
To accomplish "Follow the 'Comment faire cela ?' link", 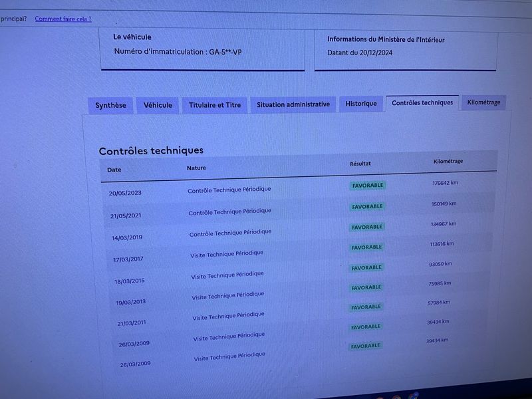I will point(63,19).
